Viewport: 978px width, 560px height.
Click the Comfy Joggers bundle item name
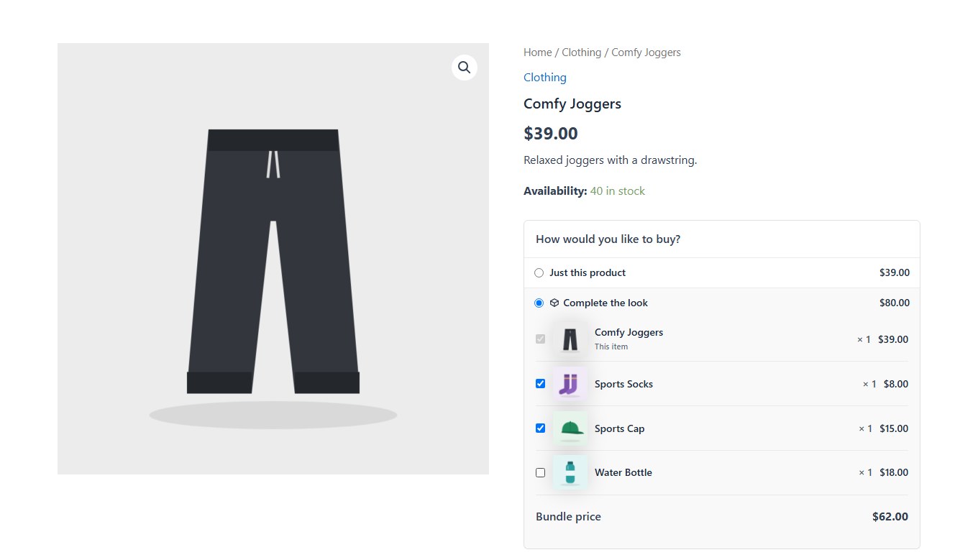pyautogui.click(x=629, y=332)
